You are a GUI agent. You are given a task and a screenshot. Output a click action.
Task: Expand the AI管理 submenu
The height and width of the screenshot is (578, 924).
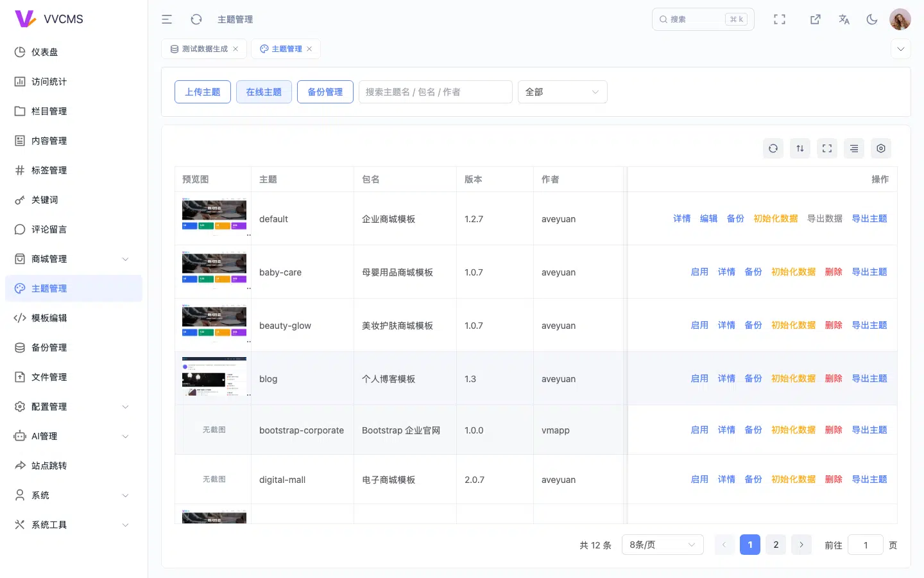click(x=74, y=436)
